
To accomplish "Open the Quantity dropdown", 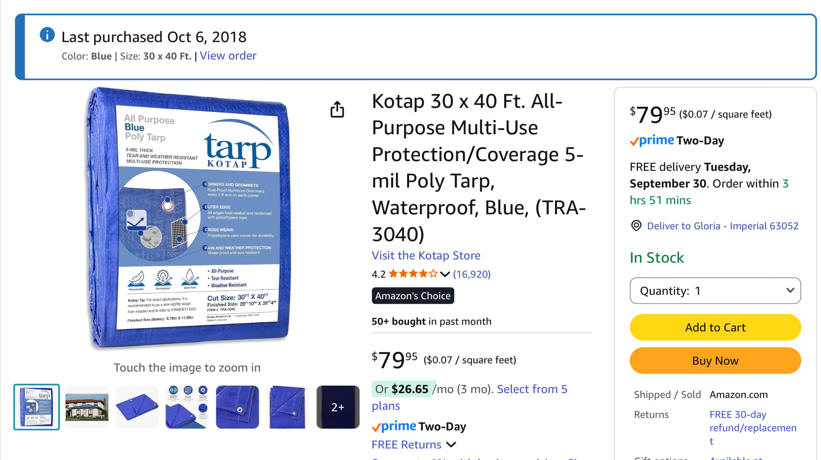I will click(715, 291).
